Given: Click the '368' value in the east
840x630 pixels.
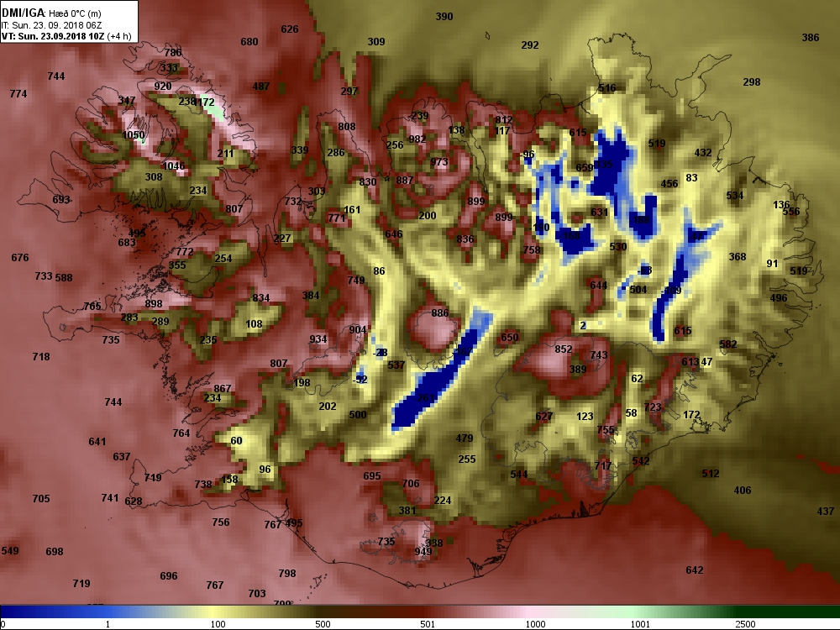Looking at the screenshot, I should 738,256.
